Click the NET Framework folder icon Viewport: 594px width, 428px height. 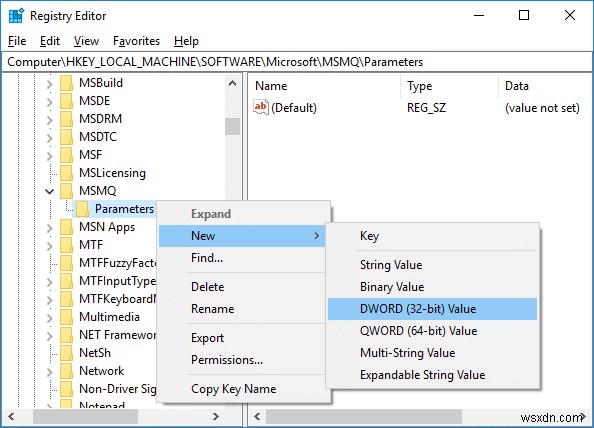pyautogui.click(x=66, y=335)
